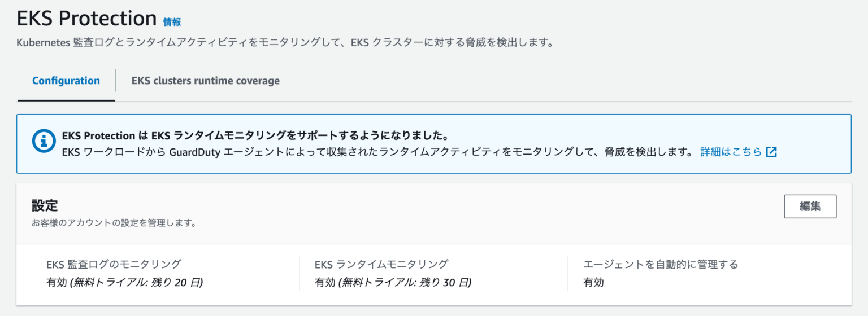Screen dimensions: 868x316
Task: Click the bold banner heading about ランタイムモニタリング support
Action: pos(255,137)
